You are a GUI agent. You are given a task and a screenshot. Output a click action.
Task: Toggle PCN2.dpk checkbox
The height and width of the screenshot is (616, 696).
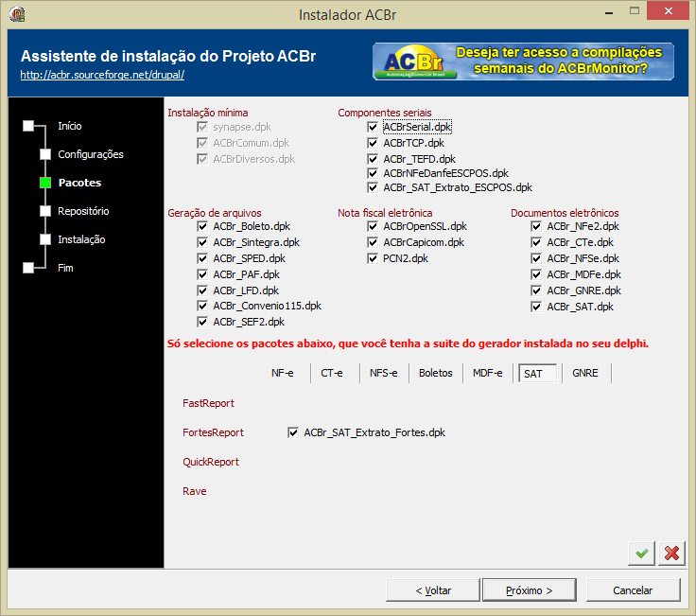click(373, 258)
